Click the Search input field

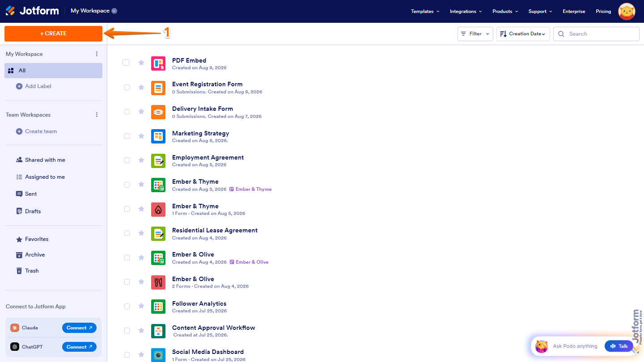pos(597,34)
